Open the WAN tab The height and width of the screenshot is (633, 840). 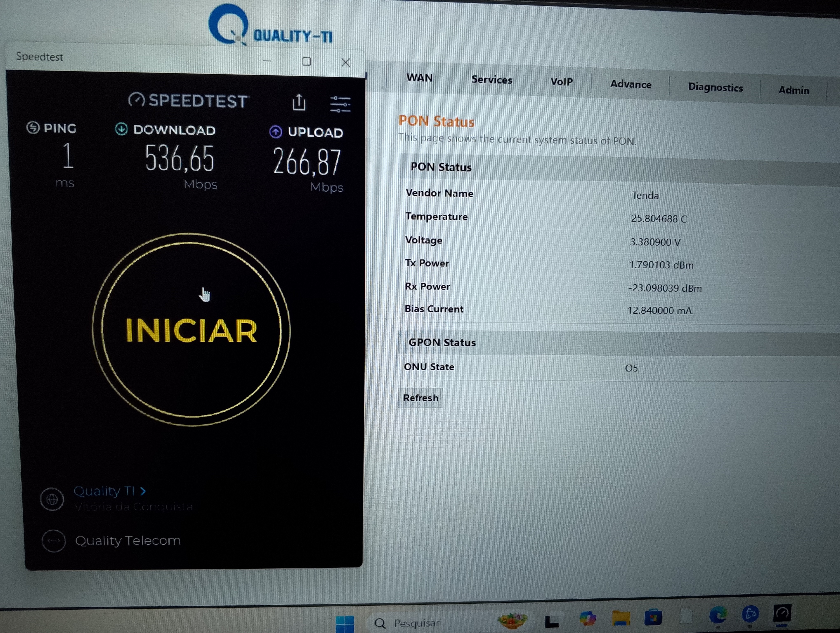[x=419, y=78]
